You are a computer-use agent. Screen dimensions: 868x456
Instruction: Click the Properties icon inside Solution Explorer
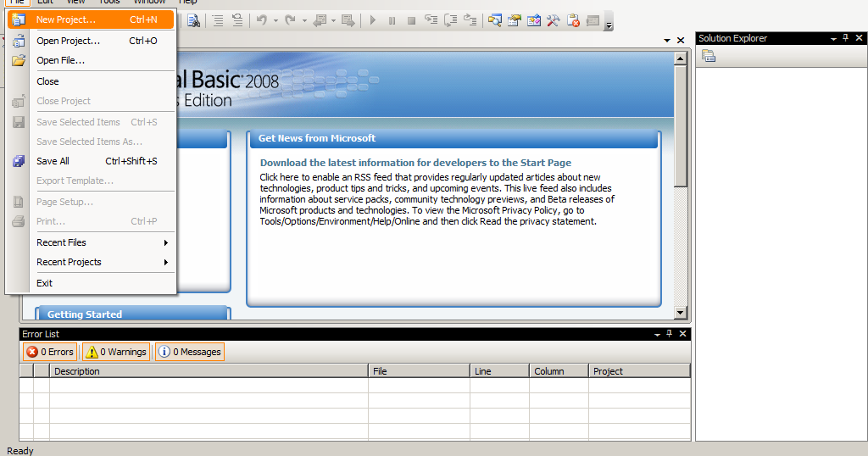tap(709, 56)
